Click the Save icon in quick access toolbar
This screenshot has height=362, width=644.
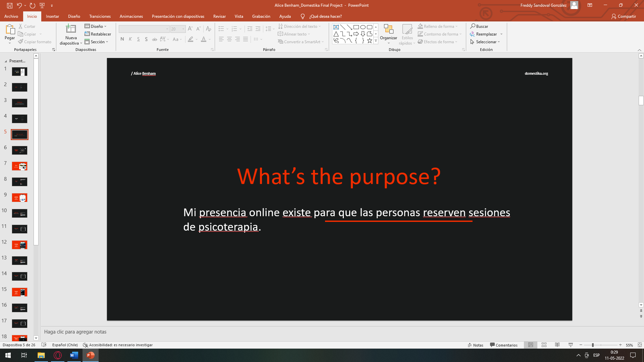(10, 5)
